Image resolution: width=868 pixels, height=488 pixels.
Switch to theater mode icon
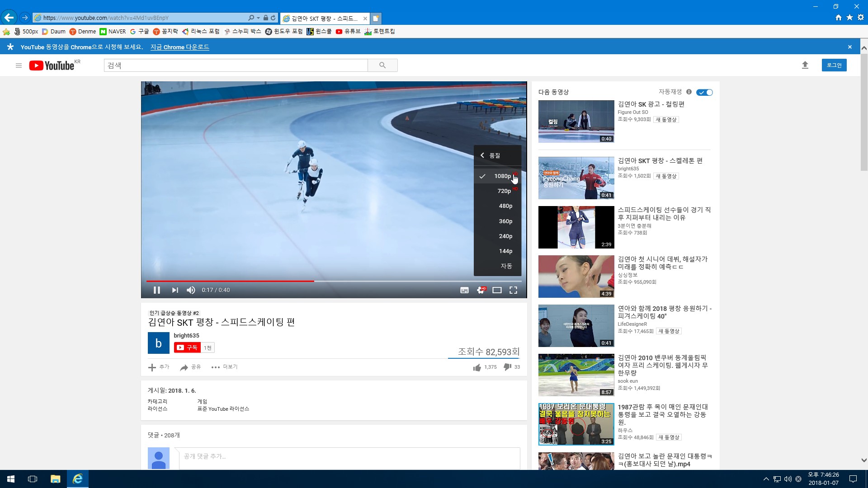[x=497, y=290]
